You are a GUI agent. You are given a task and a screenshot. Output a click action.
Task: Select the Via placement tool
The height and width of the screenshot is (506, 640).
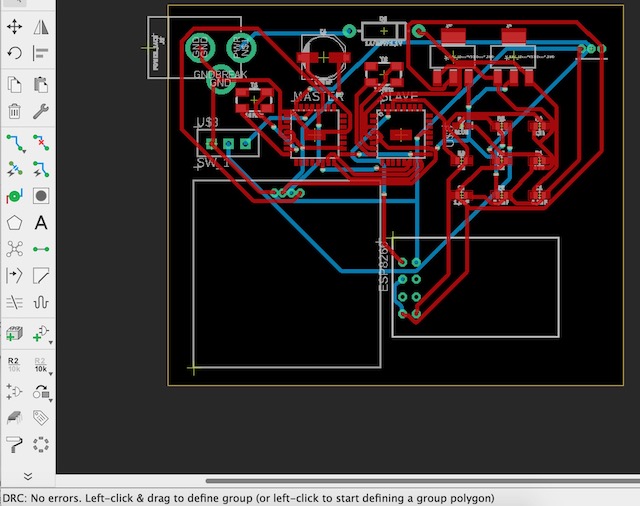14,196
